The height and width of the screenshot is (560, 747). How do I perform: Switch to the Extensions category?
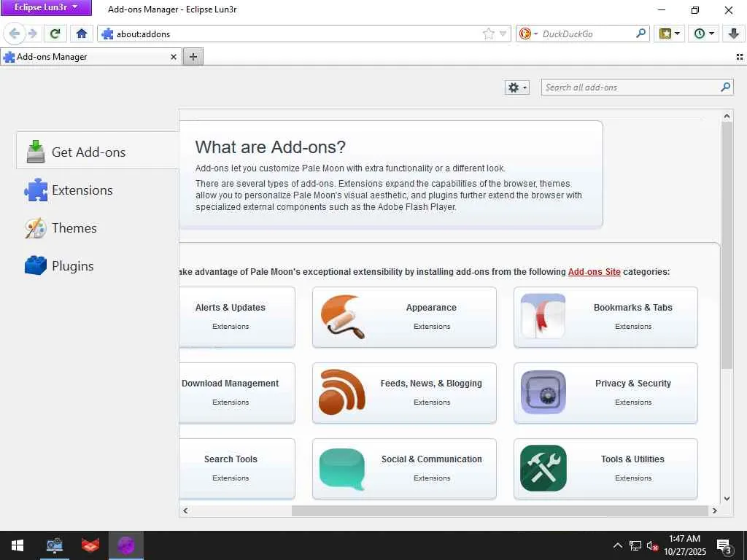click(x=98, y=190)
